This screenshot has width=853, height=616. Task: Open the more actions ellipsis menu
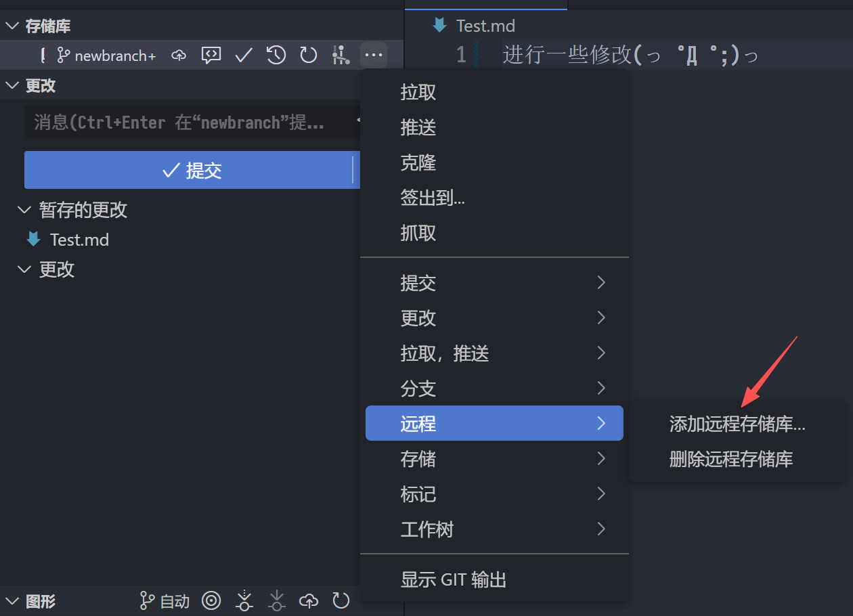pyautogui.click(x=373, y=55)
